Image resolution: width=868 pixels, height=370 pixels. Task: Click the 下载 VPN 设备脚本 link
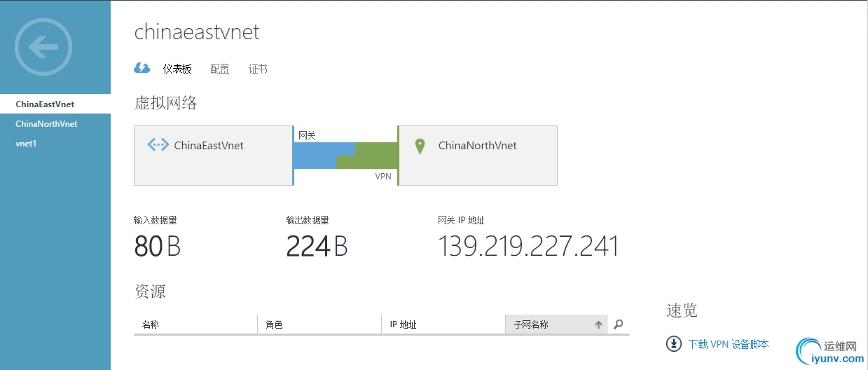[x=729, y=344]
